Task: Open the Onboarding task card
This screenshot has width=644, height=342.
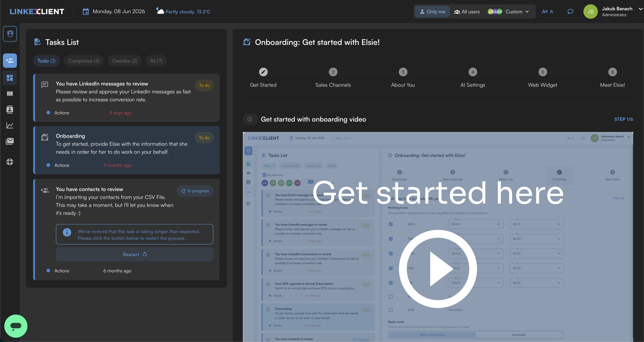Action: 127,150
